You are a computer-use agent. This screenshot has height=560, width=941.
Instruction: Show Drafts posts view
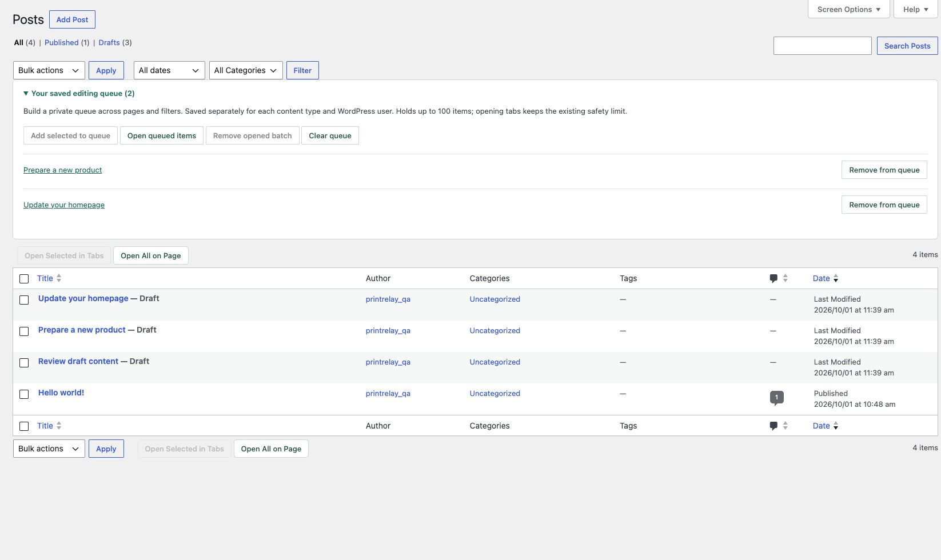tap(109, 42)
